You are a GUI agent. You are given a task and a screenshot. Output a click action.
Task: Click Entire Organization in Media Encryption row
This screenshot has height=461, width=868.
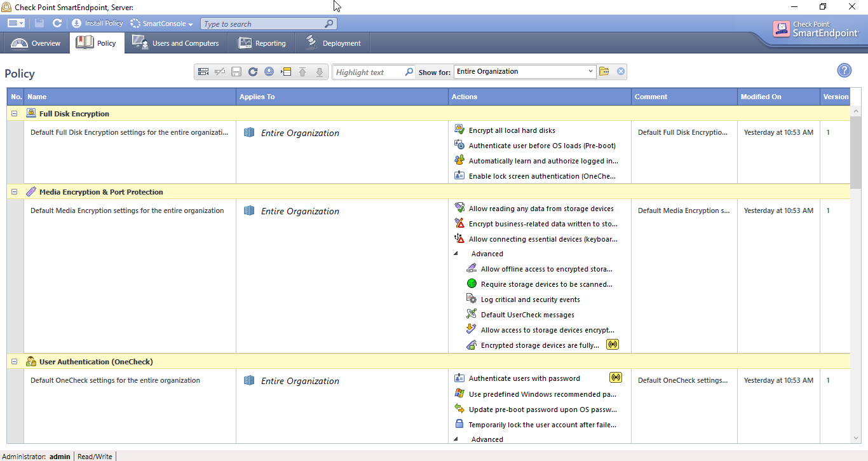click(300, 211)
